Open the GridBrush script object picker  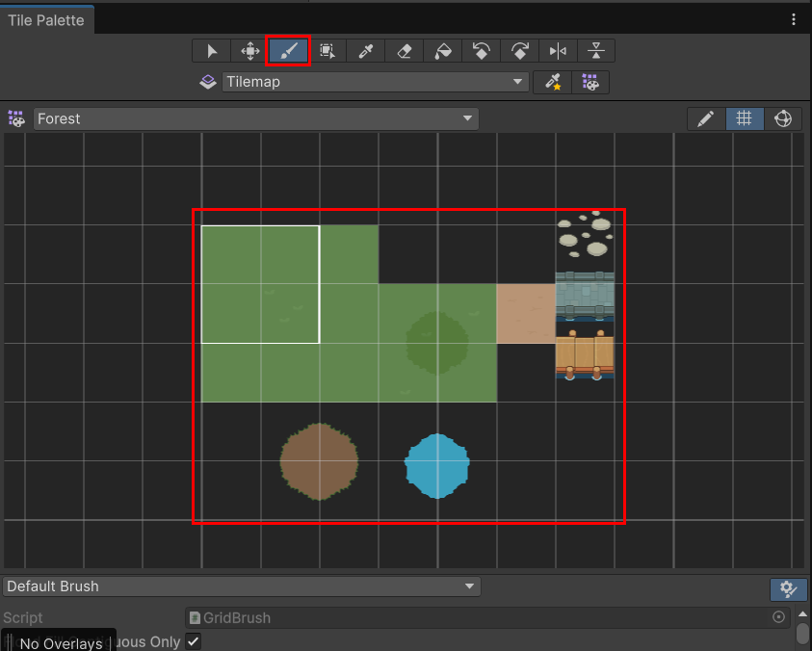778,617
